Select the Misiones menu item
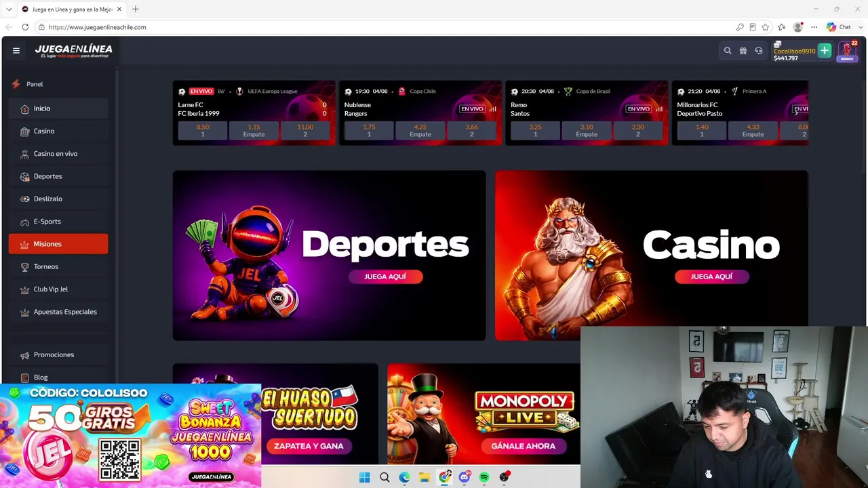Image resolution: width=868 pixels, height=488 pixels. pyautogui.click(x=58, y=244)
